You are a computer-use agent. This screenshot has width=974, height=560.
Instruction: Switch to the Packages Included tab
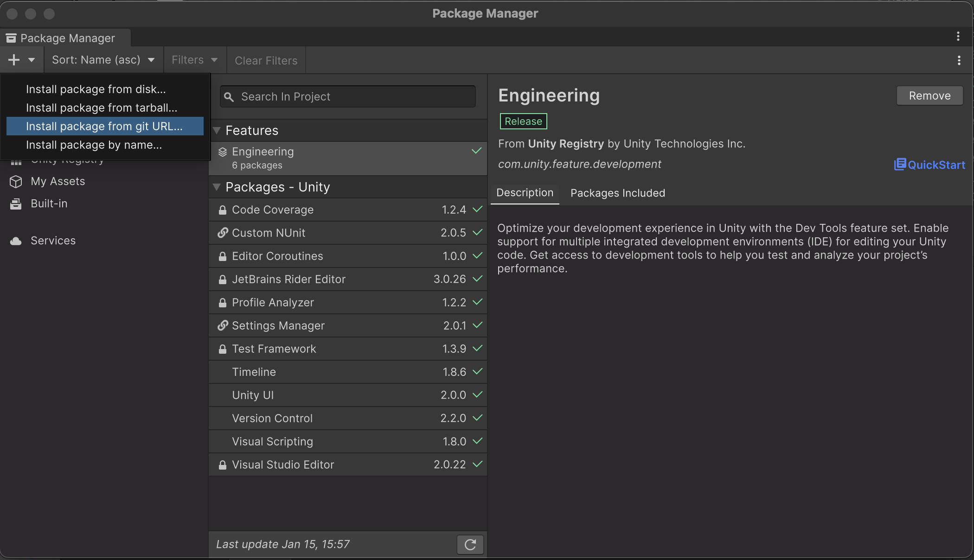pyautogui.click(x=617, y=193)
